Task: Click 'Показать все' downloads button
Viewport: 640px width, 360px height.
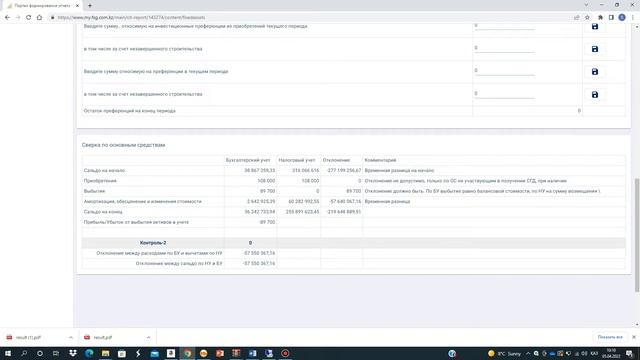Action: coord(610,337)
